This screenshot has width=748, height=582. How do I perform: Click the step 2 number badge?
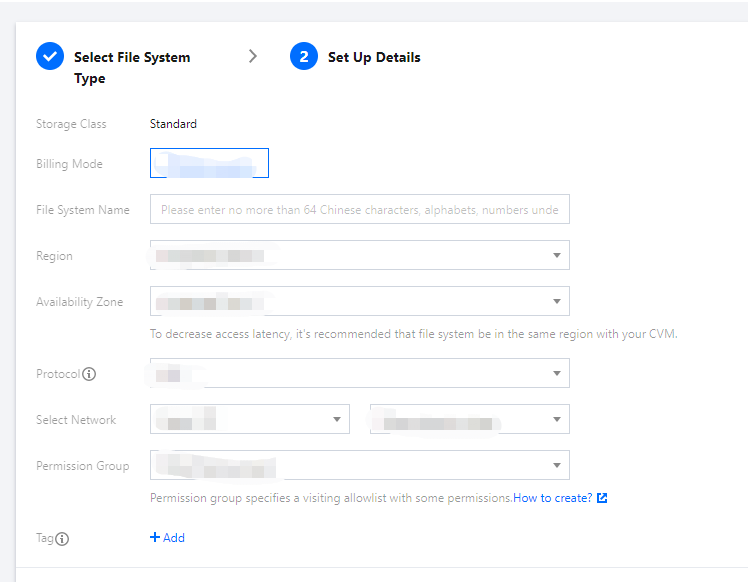pyautogui.click(x=304, y=57)
